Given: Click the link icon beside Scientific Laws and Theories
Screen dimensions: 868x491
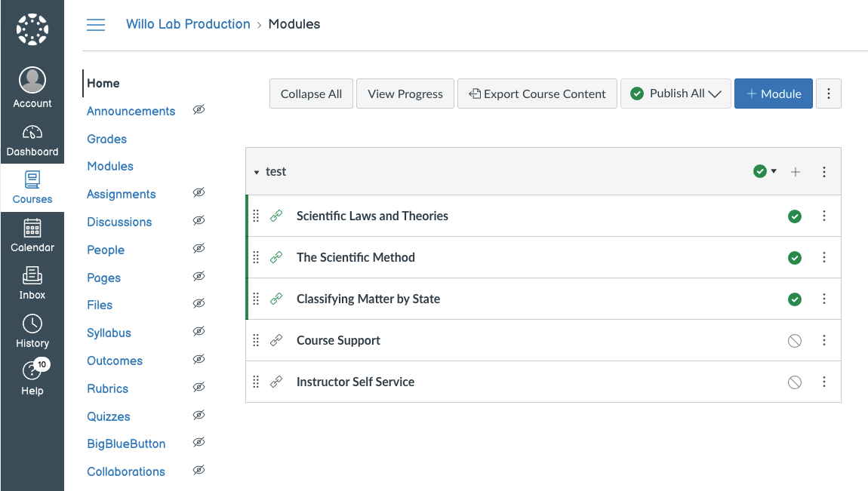Looking at the screenshot, I should coord(276,216).
